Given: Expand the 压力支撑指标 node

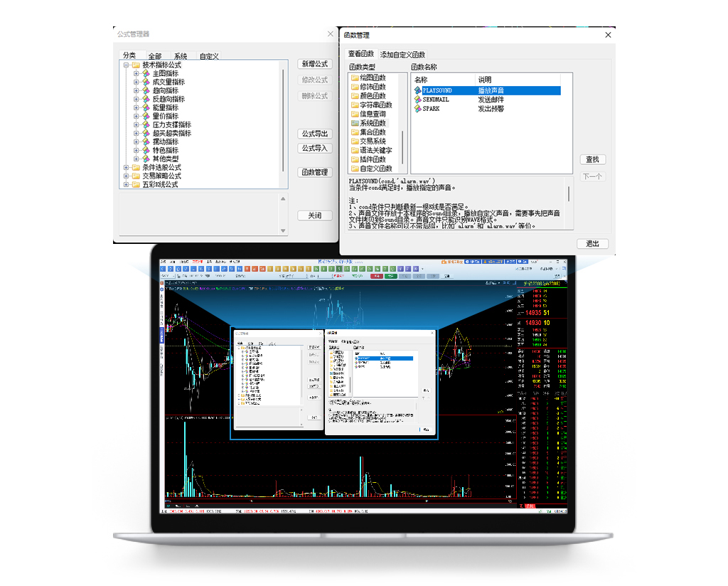Looking at the screenshot, I should tap(136, 124).
